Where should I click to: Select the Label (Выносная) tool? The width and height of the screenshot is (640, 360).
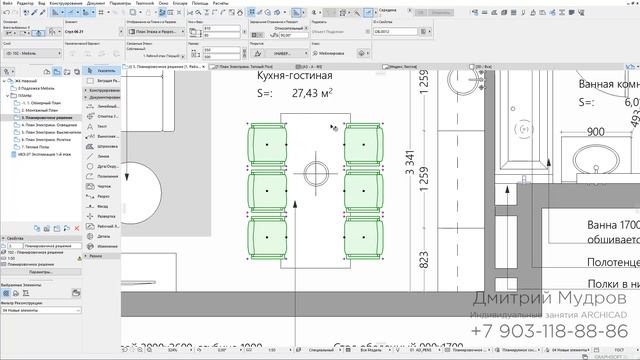tap(102, 136)
